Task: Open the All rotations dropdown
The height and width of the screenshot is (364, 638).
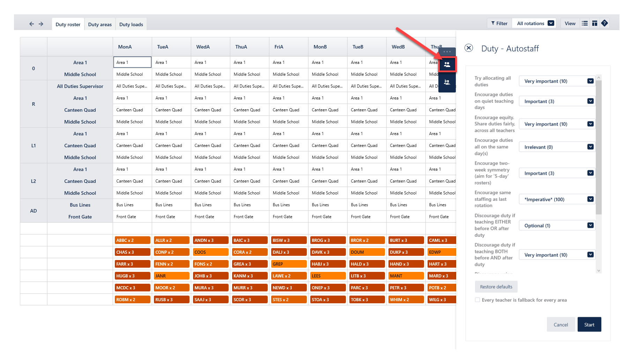Action: [534, 23]
